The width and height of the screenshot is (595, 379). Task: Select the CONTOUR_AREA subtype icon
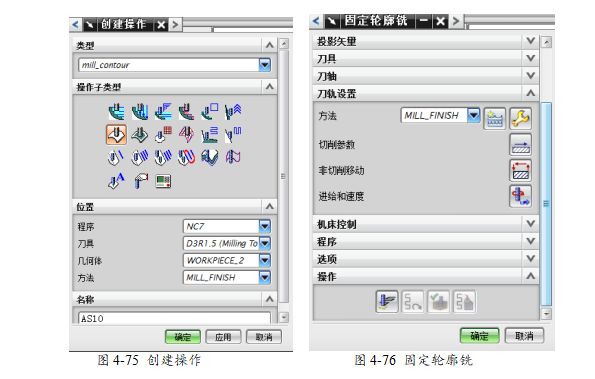[140, 135]
